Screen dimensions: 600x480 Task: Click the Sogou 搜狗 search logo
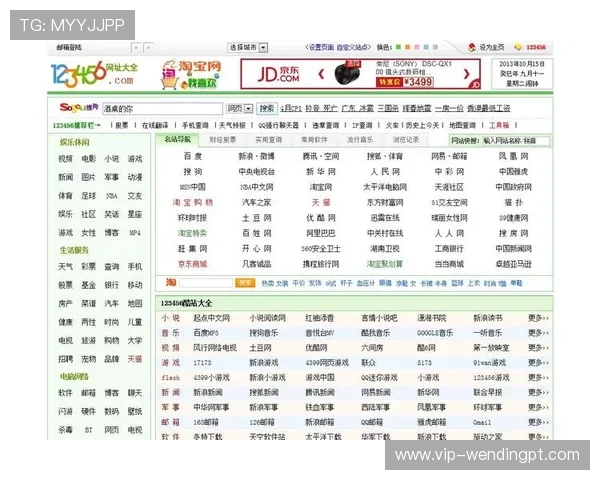tap(79, 108)
